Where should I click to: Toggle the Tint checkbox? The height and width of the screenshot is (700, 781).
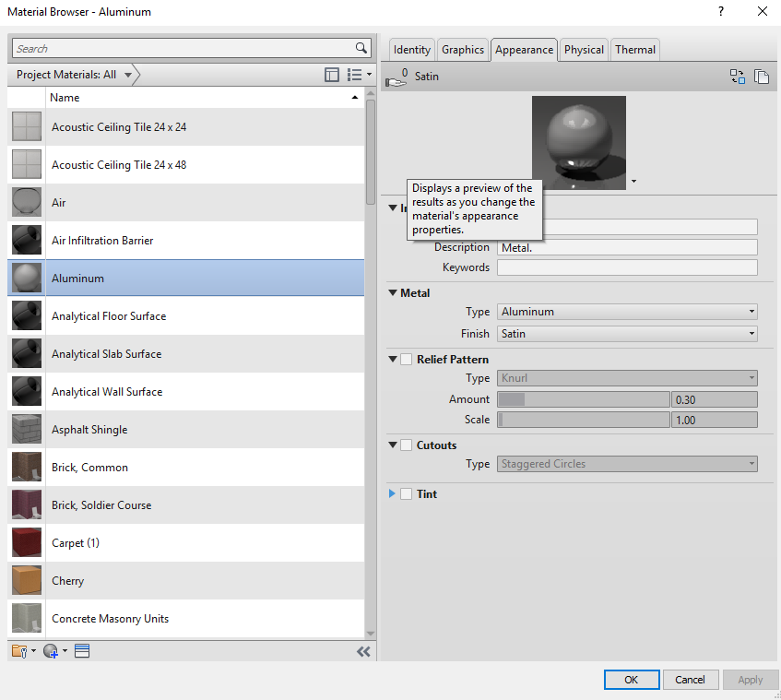[x=404, y=493]
